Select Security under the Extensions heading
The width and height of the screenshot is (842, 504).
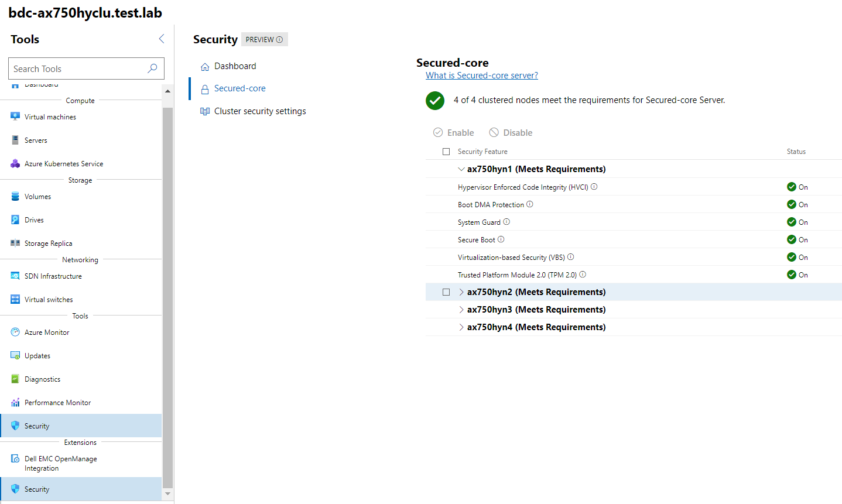pyautogui.click(x=81, y=489)
